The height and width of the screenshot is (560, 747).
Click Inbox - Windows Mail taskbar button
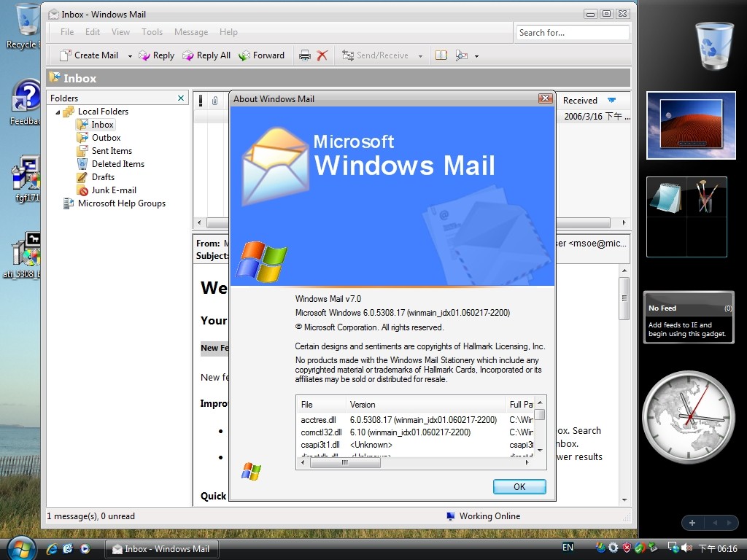tap(161, 549)
